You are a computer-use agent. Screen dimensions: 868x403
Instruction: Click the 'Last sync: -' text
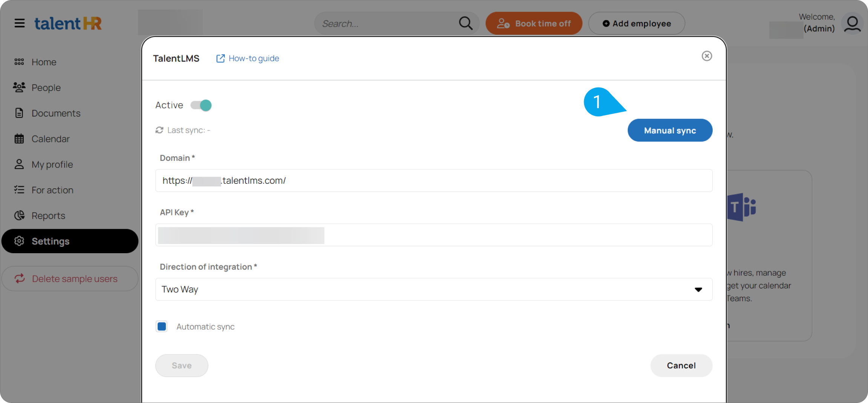pyautogui.click(x=189, y=131)
